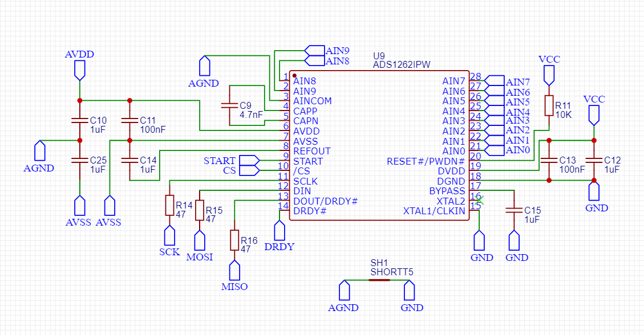Select the GND port on SH1 short
644x335 pixels.
tap(409, 291)
